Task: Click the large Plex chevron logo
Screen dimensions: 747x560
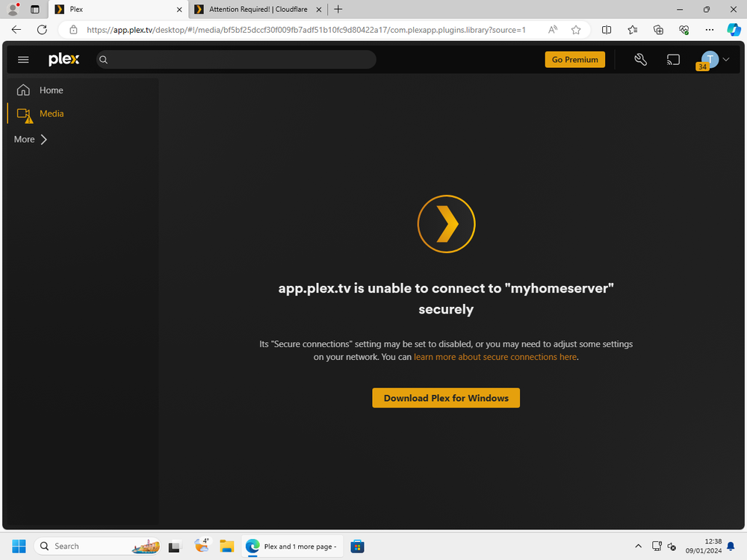Action: coord(446,224)
